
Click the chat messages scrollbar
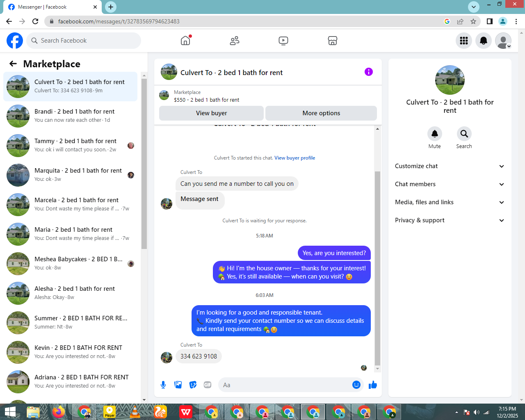click(377, 268)
